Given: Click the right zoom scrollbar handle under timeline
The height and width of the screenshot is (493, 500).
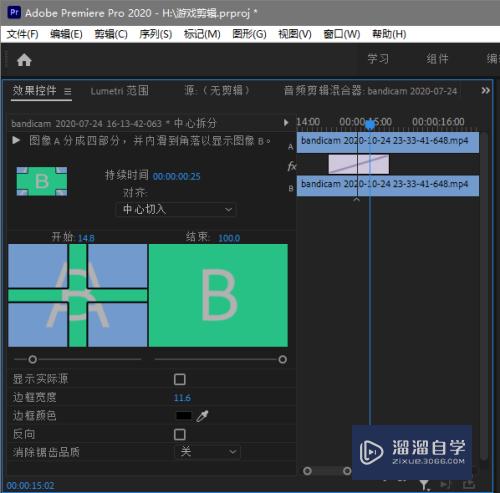Looking at the screenshot, I should click(347, 471).
